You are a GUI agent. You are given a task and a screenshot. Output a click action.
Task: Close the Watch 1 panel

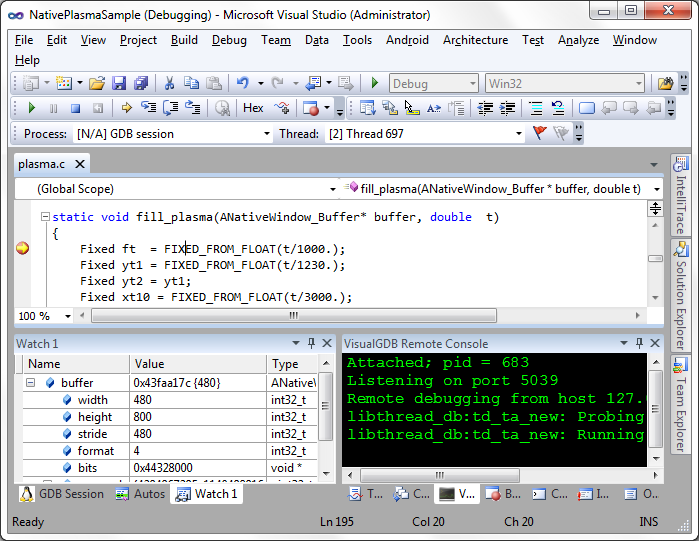(327, 343)
